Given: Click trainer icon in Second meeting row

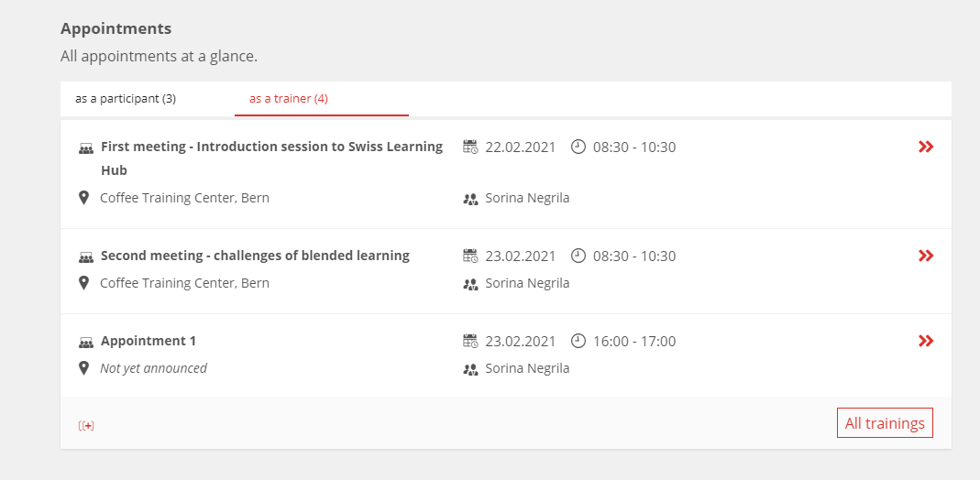Looking at the screenshot, I should [470, 285].
